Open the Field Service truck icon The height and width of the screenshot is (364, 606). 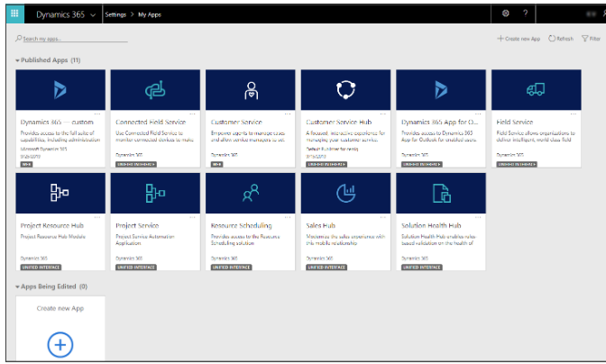coord(536,89)
